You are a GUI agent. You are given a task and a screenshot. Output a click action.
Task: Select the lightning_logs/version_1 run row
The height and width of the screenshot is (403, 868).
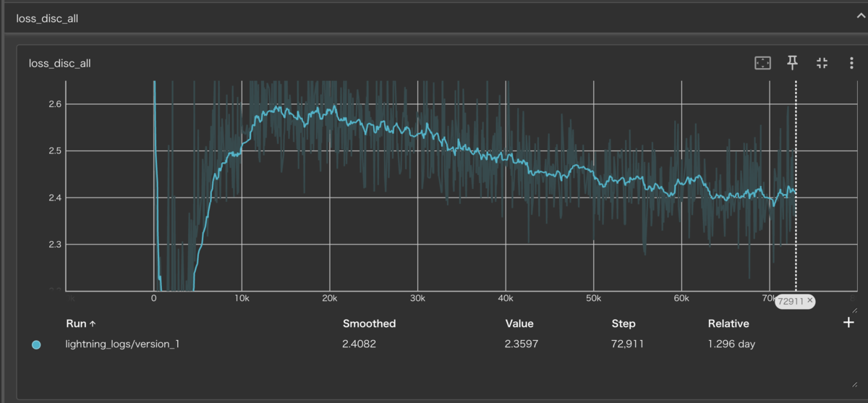434,344
